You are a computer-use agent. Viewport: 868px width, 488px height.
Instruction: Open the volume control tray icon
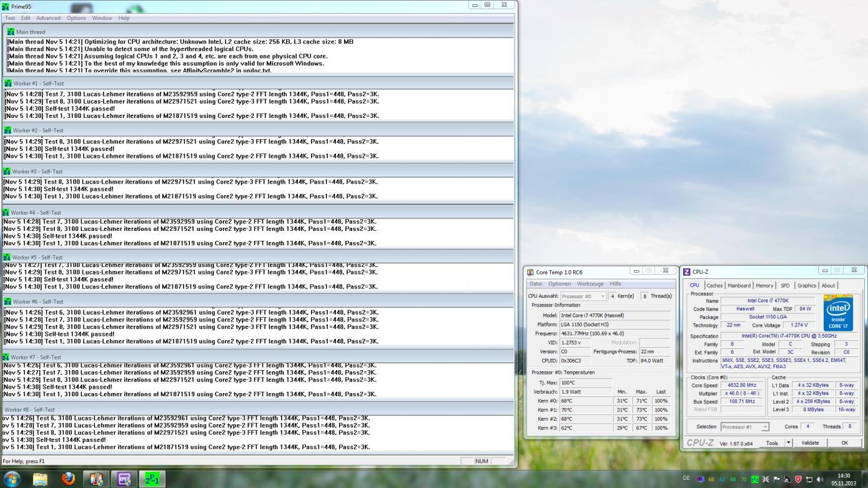pyautogui.click(x=820, y=479)
